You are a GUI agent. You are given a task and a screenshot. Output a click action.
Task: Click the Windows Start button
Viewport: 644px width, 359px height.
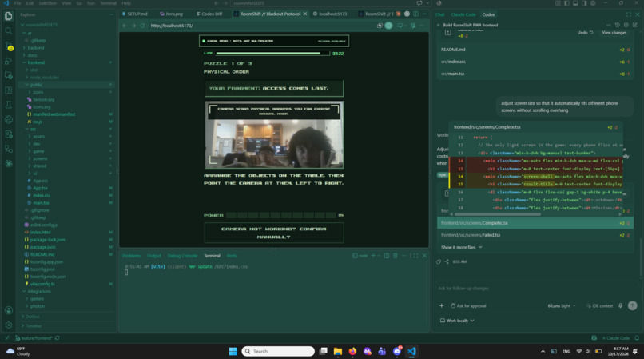pyautogui.click(x=233, y=351)
